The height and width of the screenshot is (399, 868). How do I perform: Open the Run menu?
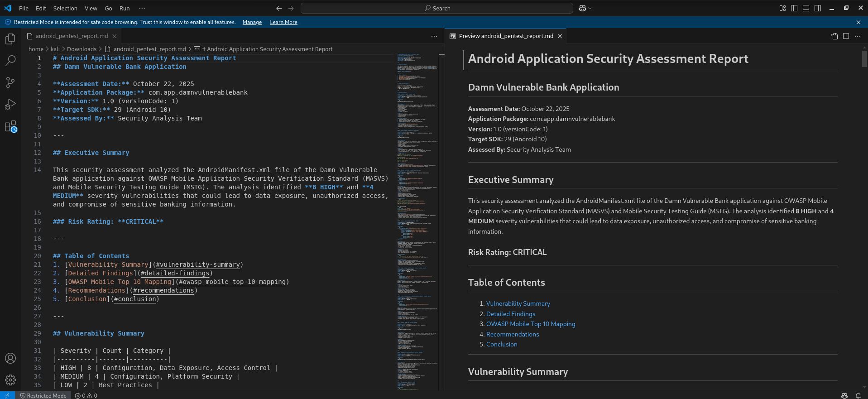point(125,8)
